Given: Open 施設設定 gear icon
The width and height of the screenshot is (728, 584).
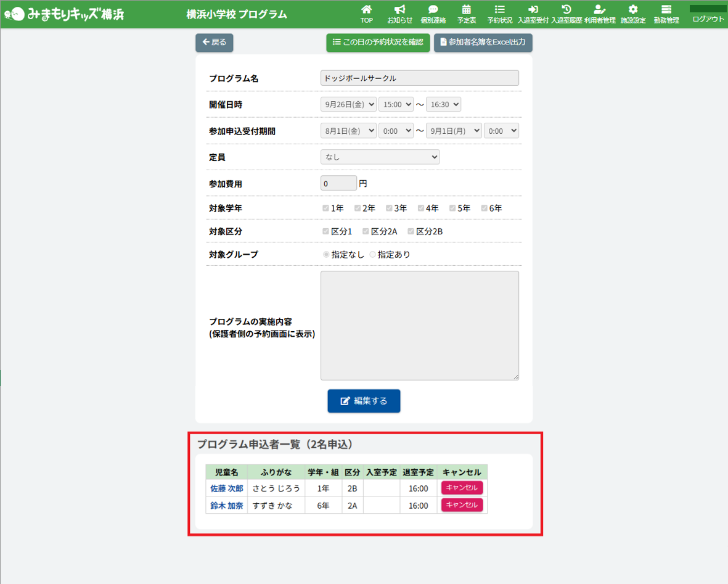Looking at the screenshot, I should point(633,10).
